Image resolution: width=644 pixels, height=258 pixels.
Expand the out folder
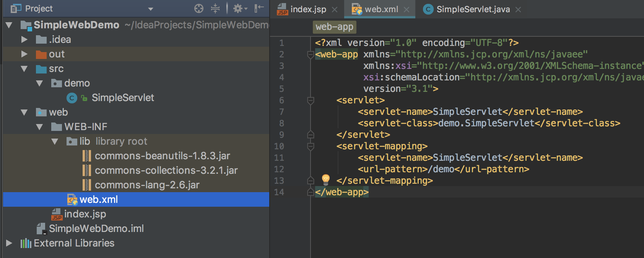click(24, 54)
